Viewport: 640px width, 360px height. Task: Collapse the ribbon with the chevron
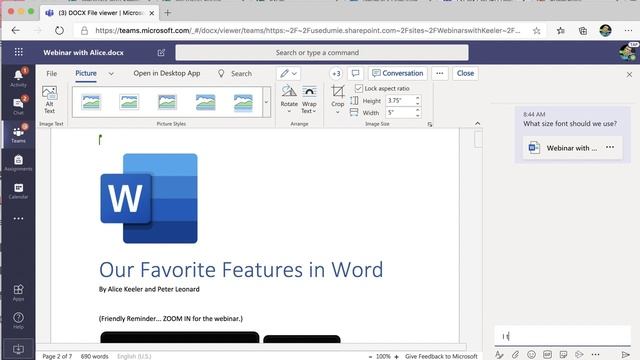[478, 123]
